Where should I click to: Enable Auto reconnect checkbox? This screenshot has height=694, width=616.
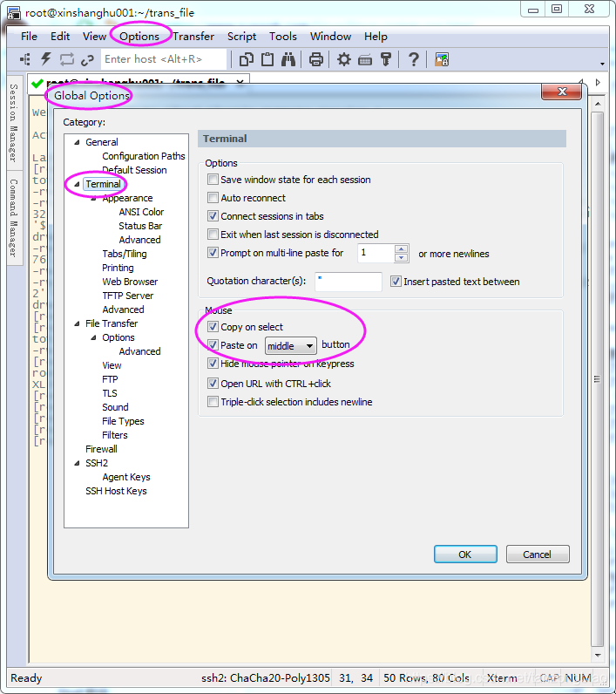click(213, 197)
